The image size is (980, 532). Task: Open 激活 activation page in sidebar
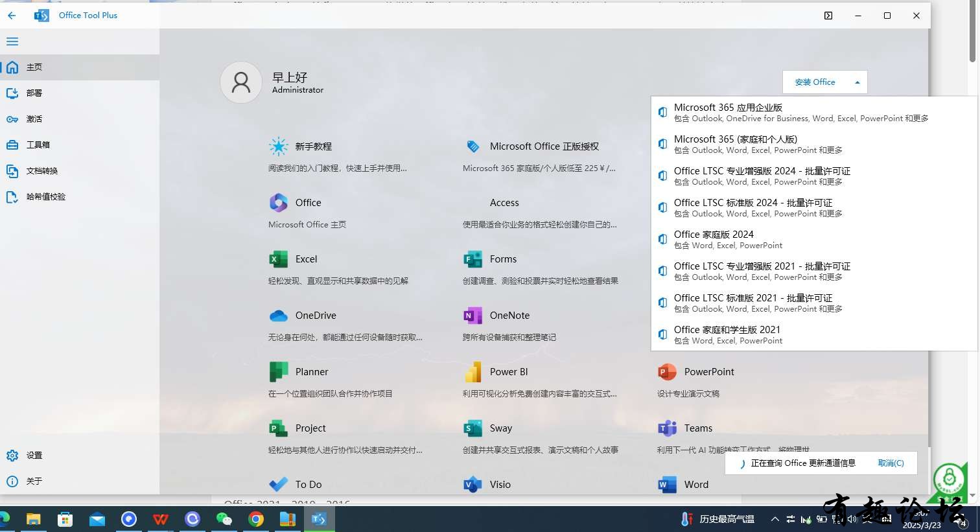(x=80, y=119)
